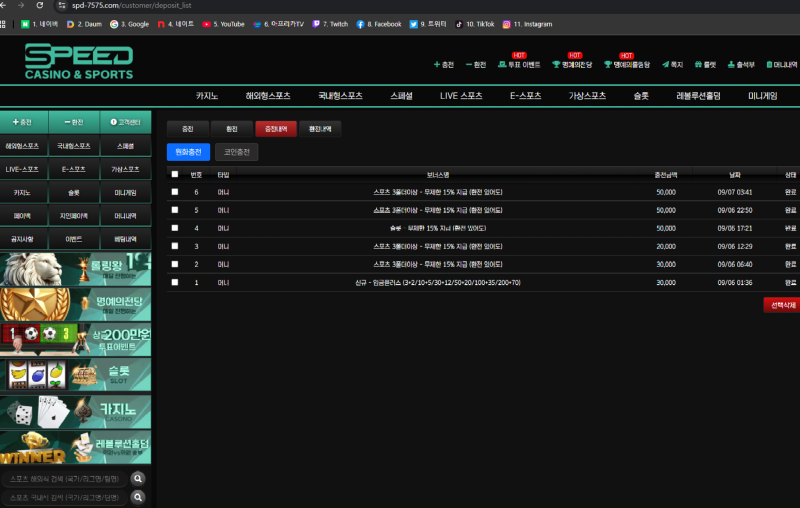Viewport: 800px width, 508px height.
Task: Click the 스포츠 해외식 검색 input field
Action: click(65, 479)
